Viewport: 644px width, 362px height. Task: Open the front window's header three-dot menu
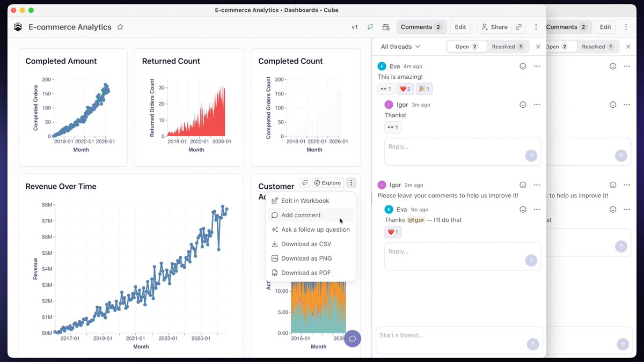tap(536, 27)
